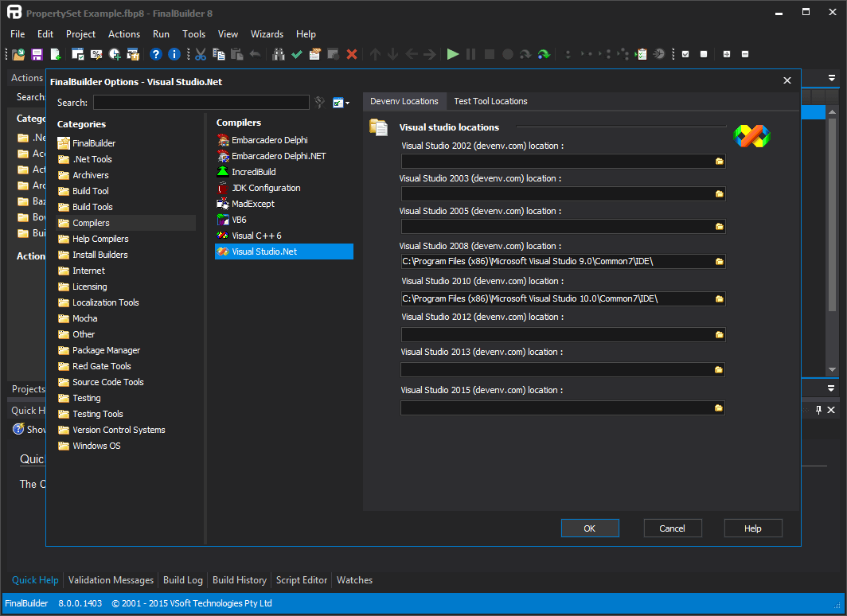
Task: Click the red X delete icon
Action: 352,54
